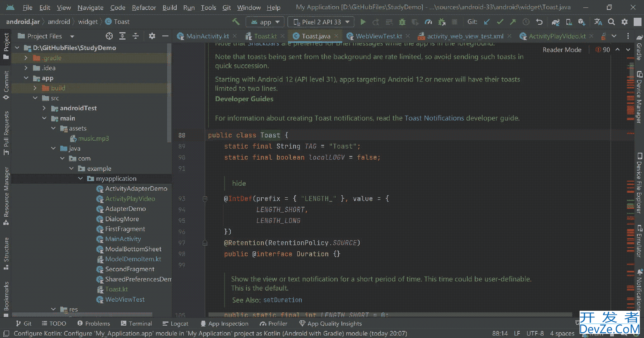Hide the project panel with minus icon
Screen dimensions: 644x338
(x=165, y=36)
